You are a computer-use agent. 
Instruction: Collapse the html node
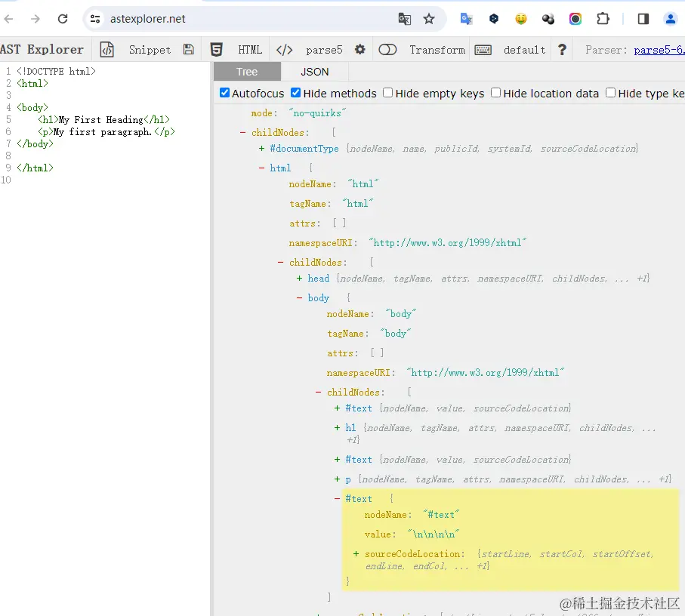pos(261,168)
